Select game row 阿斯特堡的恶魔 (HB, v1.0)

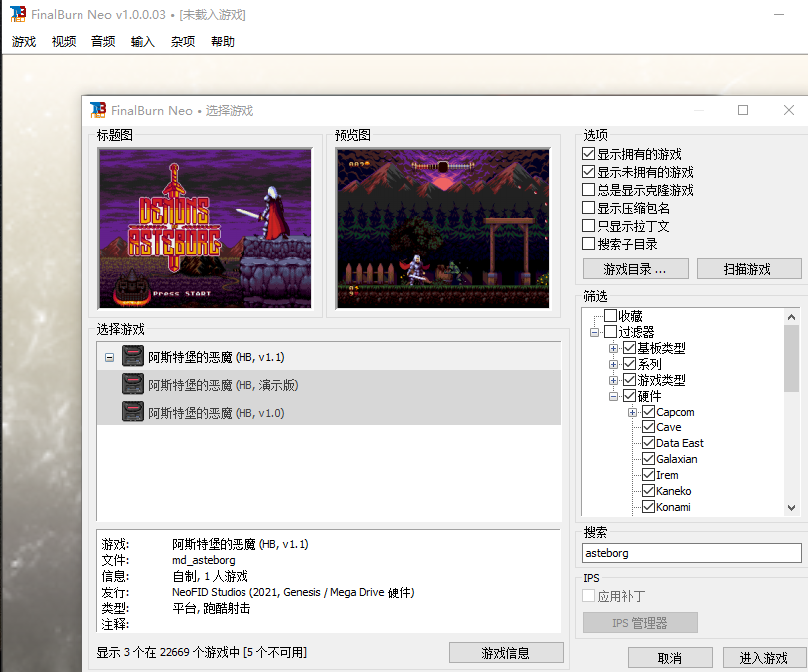pyautogui.click(x=329, y=412)
